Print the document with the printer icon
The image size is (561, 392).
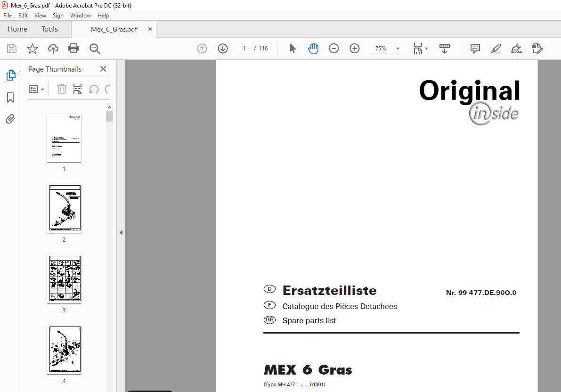[73, 49]
